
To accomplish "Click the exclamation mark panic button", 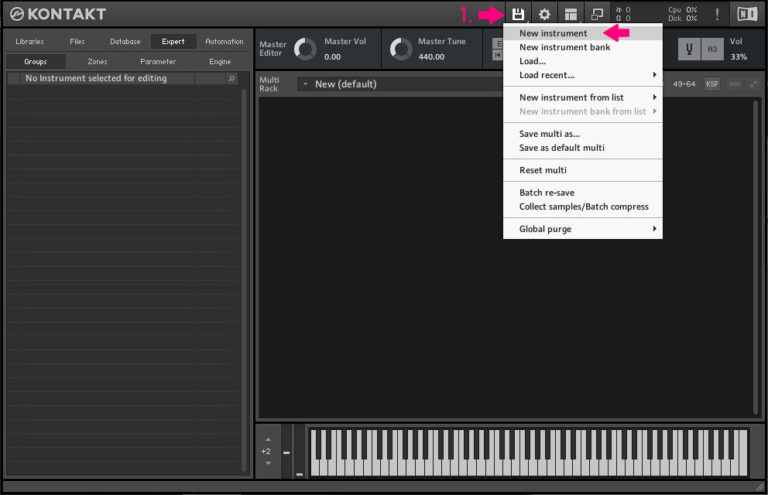I will click(716, 14).
